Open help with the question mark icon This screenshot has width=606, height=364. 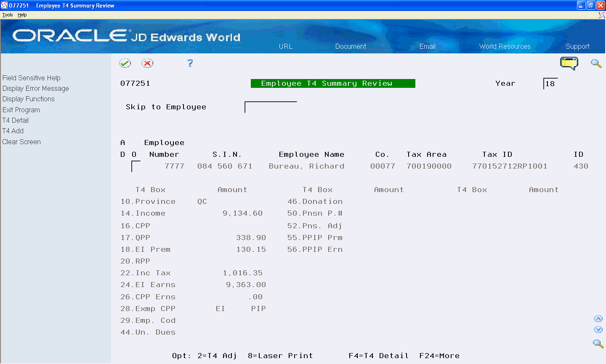[x=190, y=63]
